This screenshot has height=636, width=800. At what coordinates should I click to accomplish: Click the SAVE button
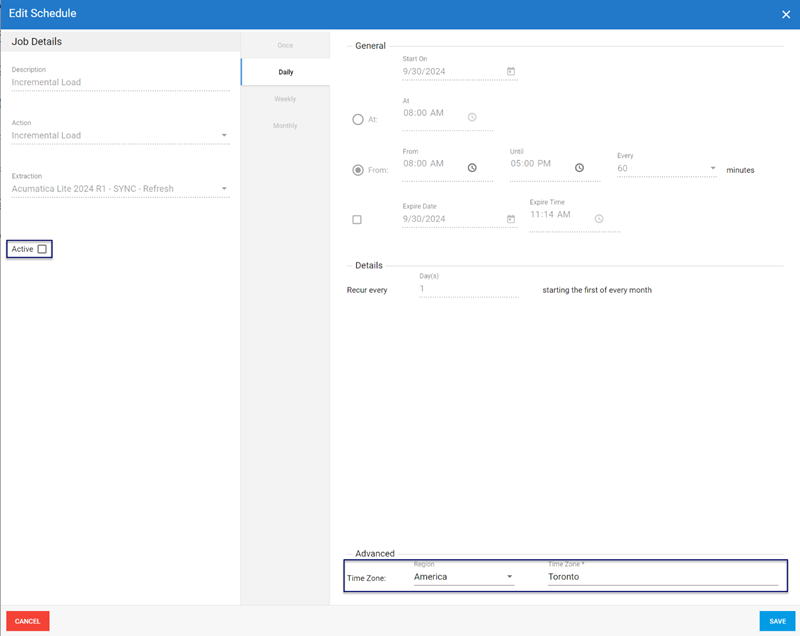coord(779,621)
